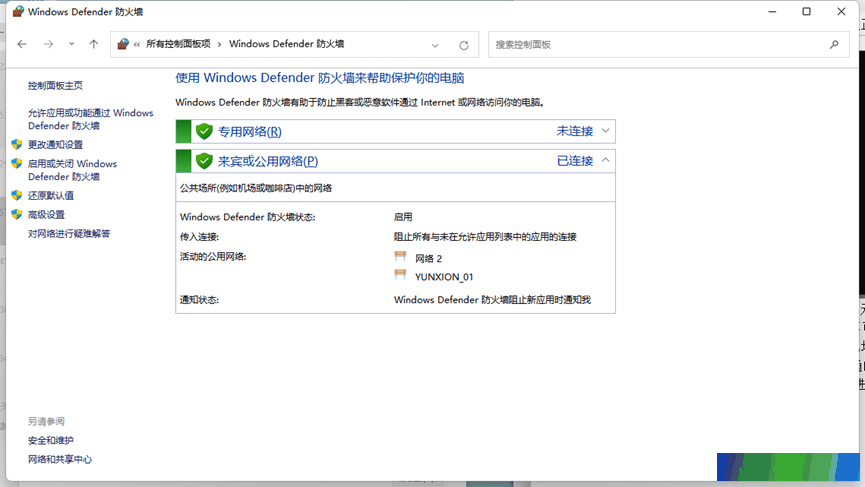Open breadcrumb '所有控制面板项'
865x487 pixels.
pos(178,44)
